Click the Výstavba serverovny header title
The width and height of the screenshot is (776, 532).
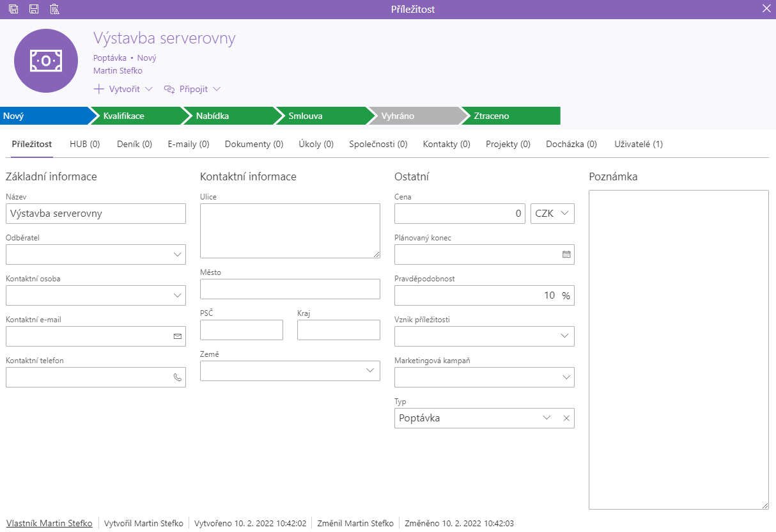(x=164, y=38)
